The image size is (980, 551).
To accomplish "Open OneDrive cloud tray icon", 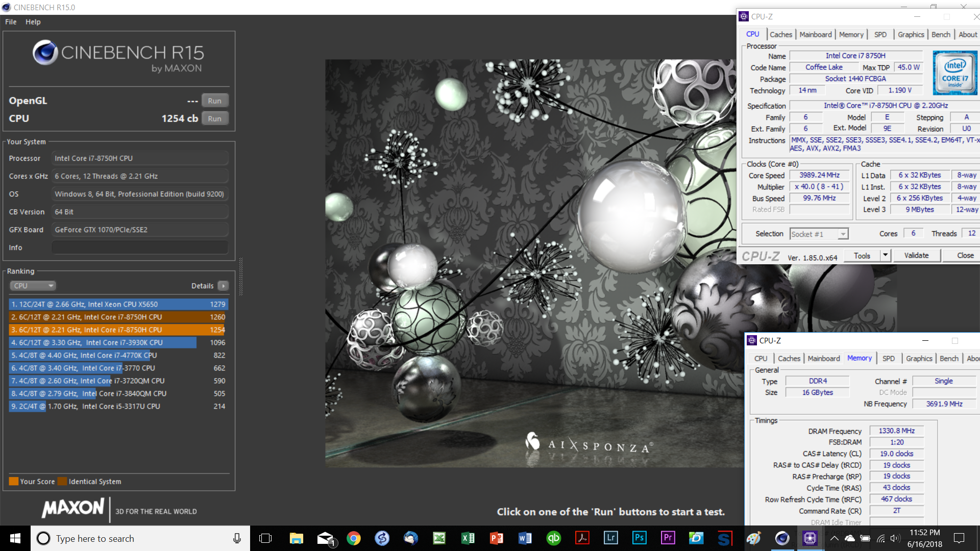I will pyautogui.click(x=849, y=538).
